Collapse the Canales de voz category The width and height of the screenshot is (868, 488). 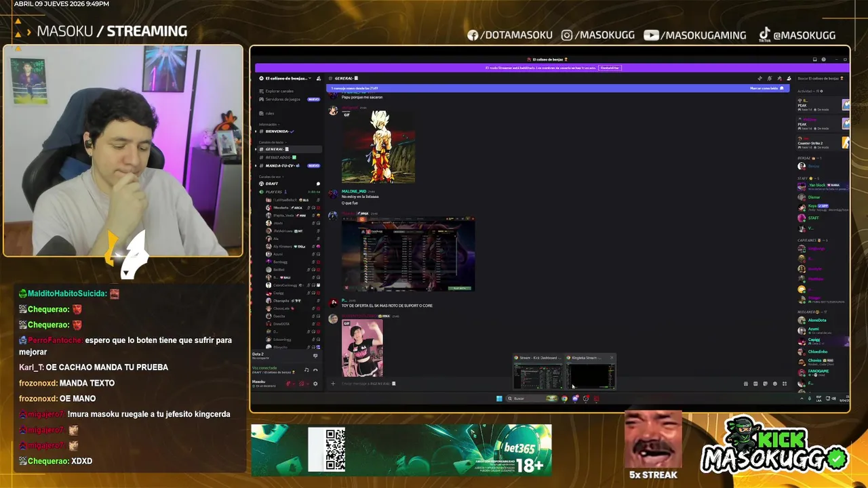[x=271, y=177]
